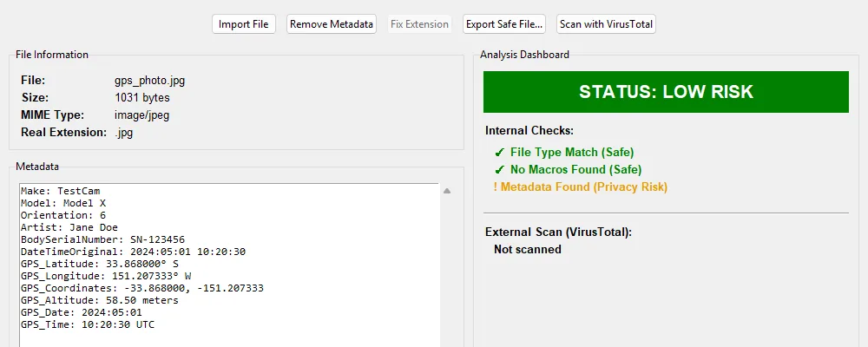868x347 pixels.
Task: Click the DateTimeOriginal metadata line
Action: click(133, 252)
